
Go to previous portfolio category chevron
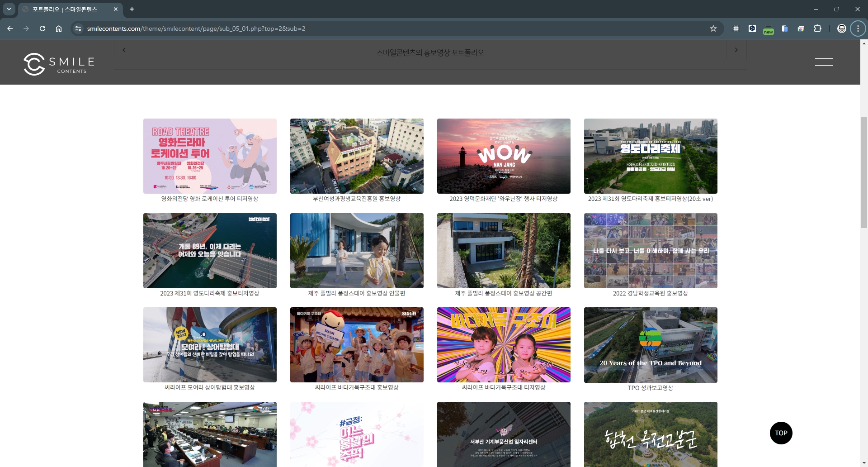(124, 50)
